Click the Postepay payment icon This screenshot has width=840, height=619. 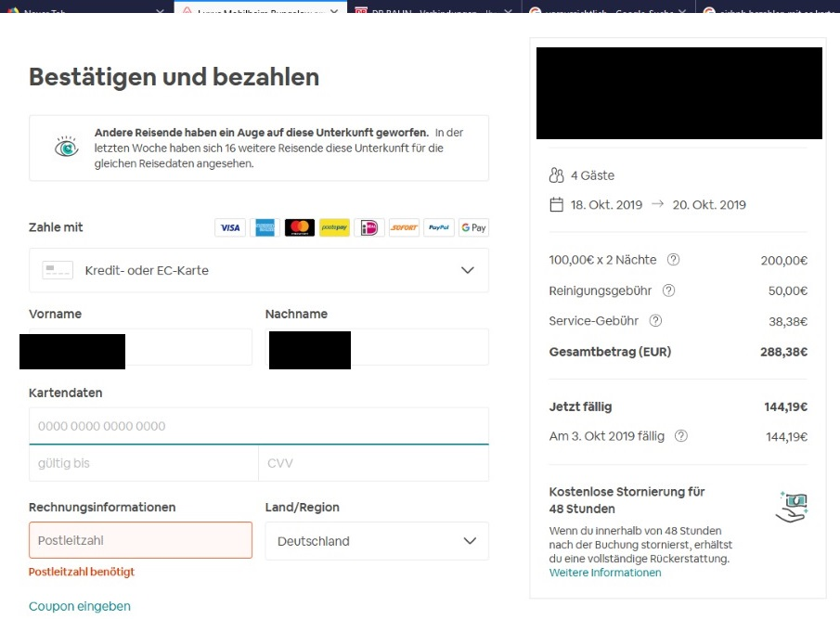click(x=334, y=227)
